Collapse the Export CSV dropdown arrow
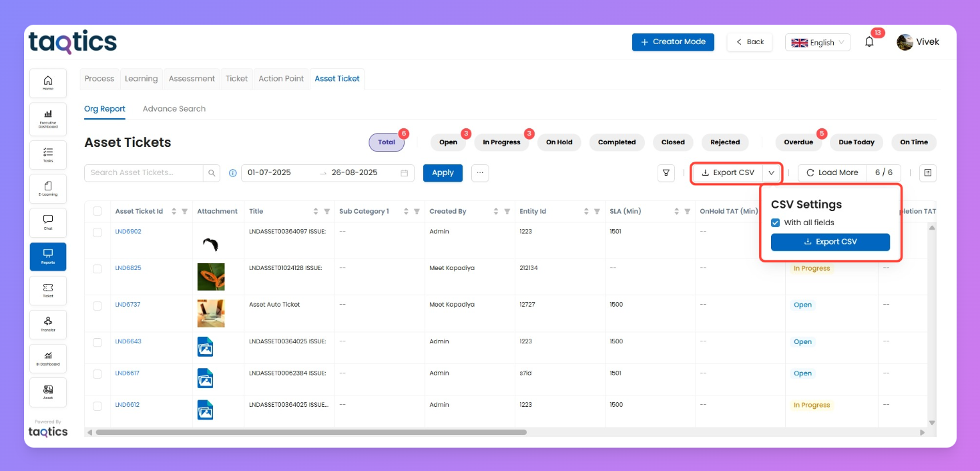The width and height of the screenshot is (980, 471). 772,172
